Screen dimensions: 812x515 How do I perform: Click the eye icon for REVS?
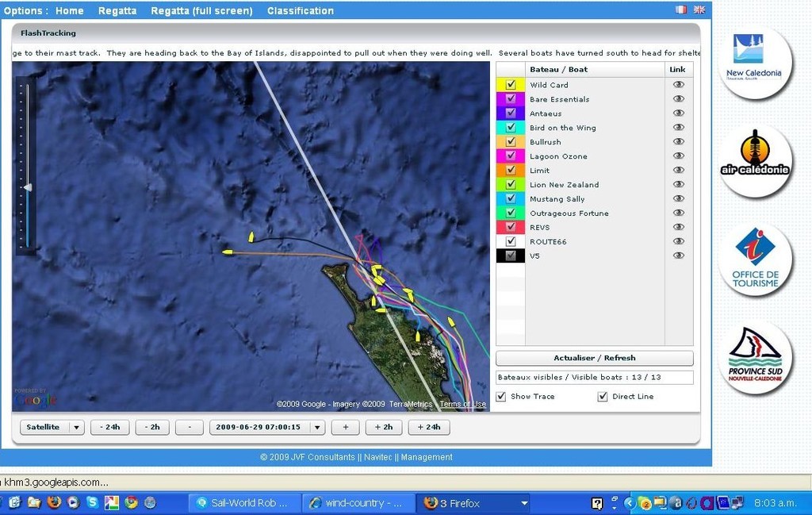679,227
